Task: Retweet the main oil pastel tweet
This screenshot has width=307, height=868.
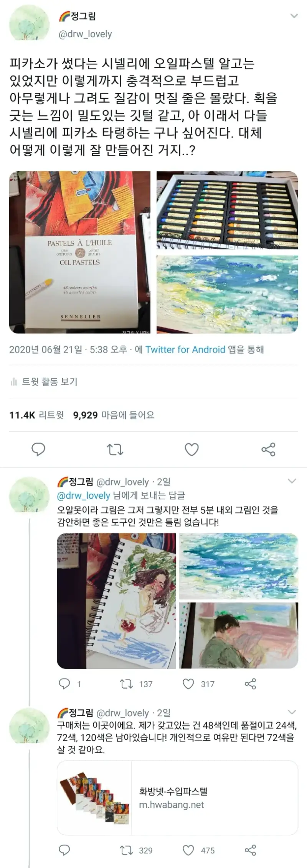Action: [x=115, y=449]
